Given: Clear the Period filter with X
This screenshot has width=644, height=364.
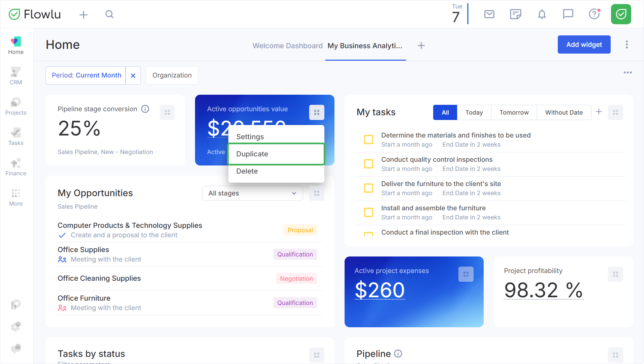Looking at the screenshot, I should 133,75.
